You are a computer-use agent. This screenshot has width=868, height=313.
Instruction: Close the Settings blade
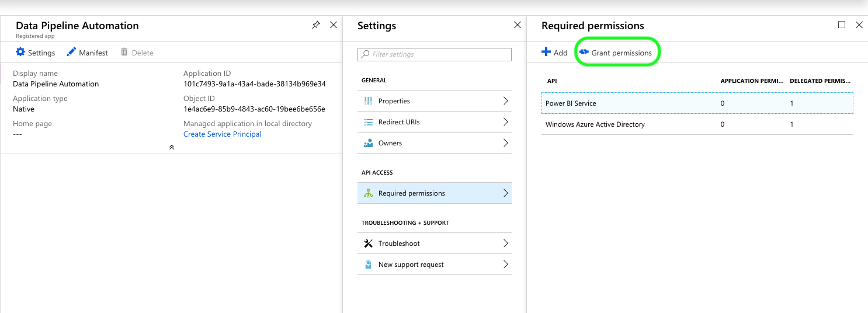click(517, 25)
